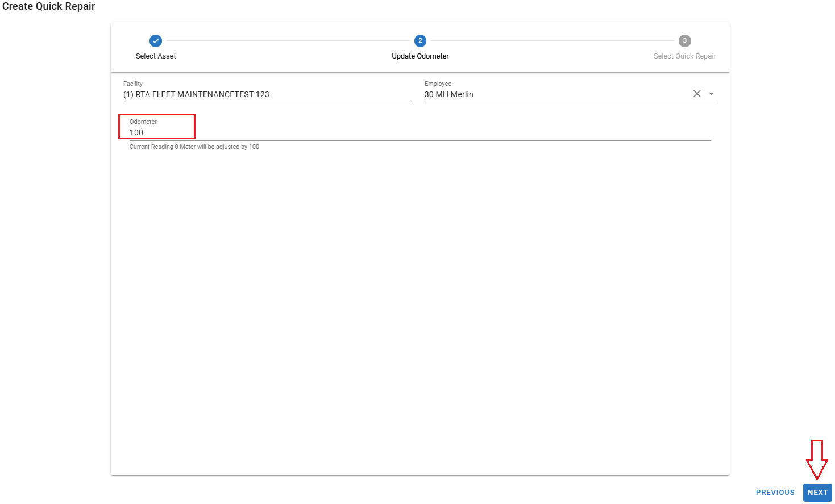Click the step 3 grey circle icon
This screenshot has height=504, width=835.
pyautogui.click(x=684, y=41)
